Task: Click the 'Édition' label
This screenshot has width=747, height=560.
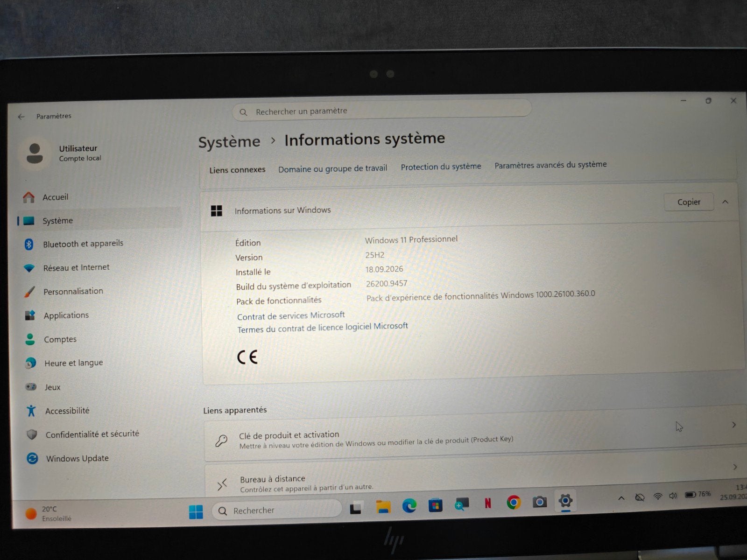Action: pyautogui.click(x=248, y=243)
